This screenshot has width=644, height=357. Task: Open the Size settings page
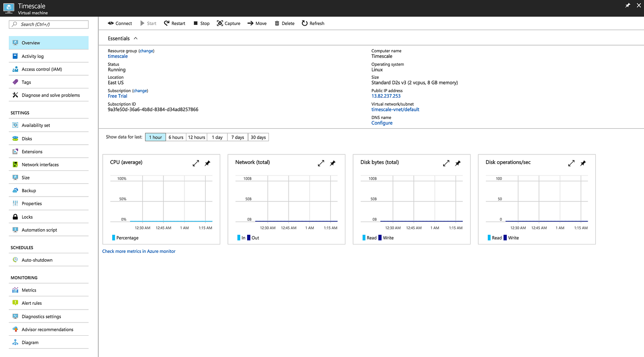pos(49,177)
